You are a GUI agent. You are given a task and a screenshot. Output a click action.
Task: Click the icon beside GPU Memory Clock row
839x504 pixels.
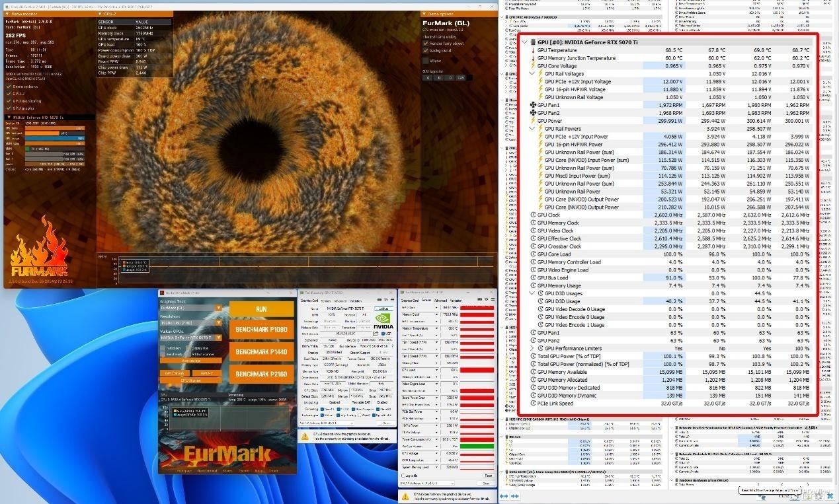pyautogui.click(x=533, y=223)
